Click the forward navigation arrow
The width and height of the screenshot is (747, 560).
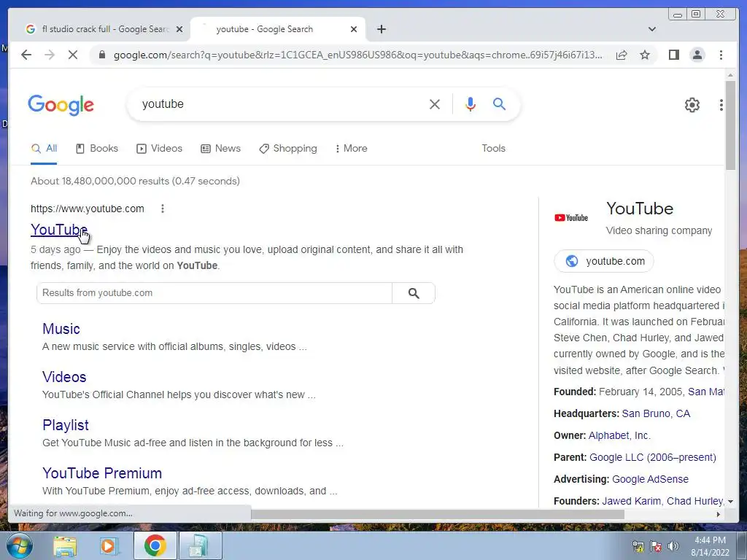click(x=50, y=55)
